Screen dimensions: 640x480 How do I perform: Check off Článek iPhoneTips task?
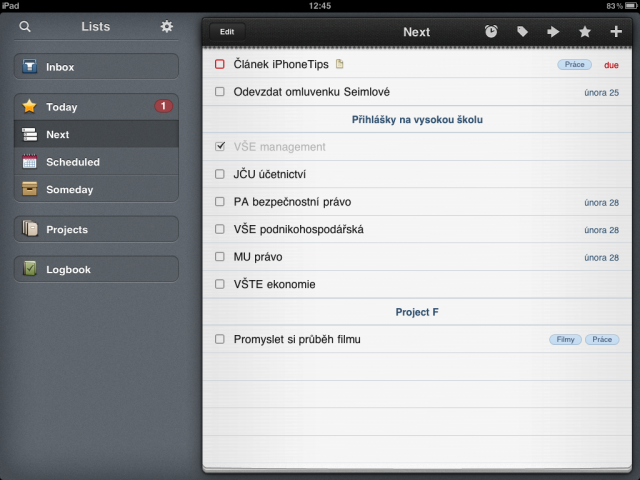pyautogui.click(x=220, y=64)
